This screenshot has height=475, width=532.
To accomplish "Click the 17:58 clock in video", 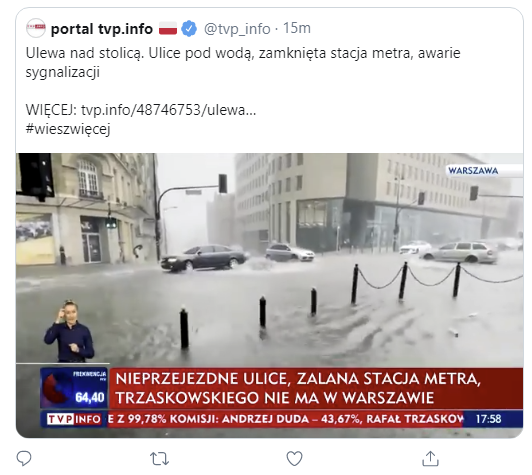I will (489, 419).
